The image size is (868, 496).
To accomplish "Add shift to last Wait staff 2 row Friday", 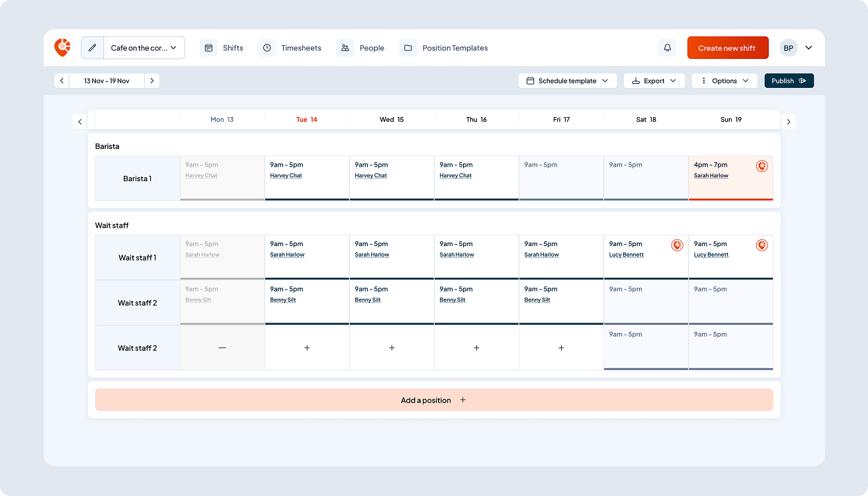I will coord(561,348).
